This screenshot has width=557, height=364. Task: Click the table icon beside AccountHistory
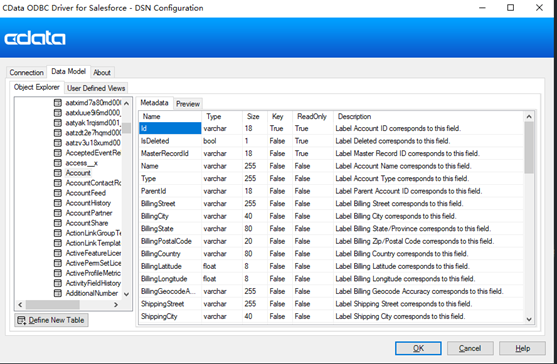pos(58,203)
